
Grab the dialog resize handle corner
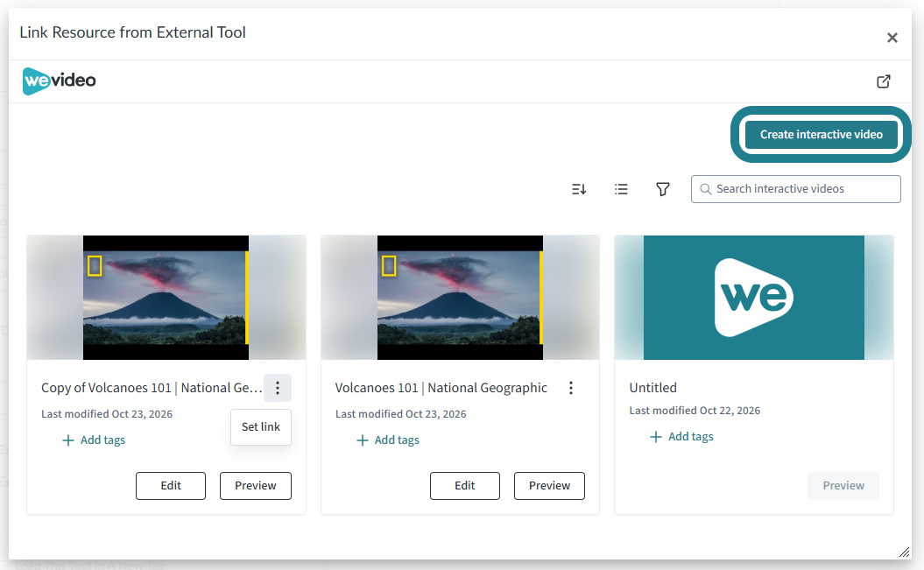point(904,552)
